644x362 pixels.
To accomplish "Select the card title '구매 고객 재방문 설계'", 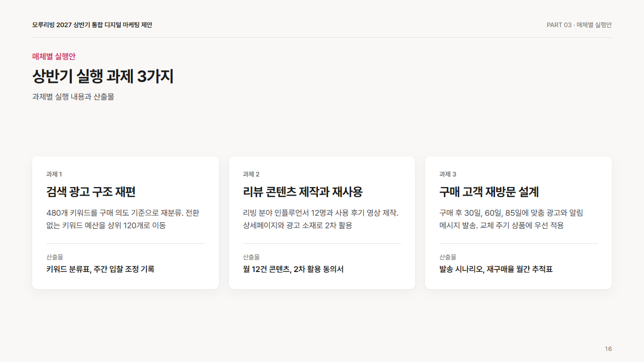I will [489, 192].
